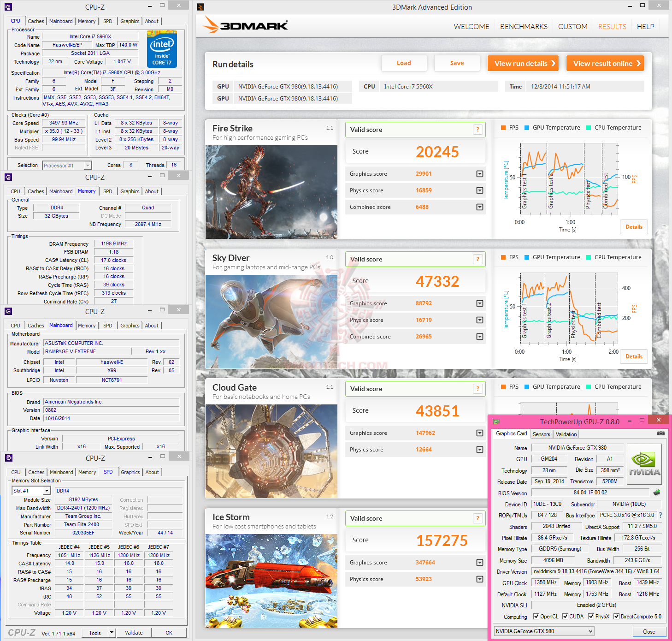Click the title icon of topmost CPU-Z window

coord(8,7)
